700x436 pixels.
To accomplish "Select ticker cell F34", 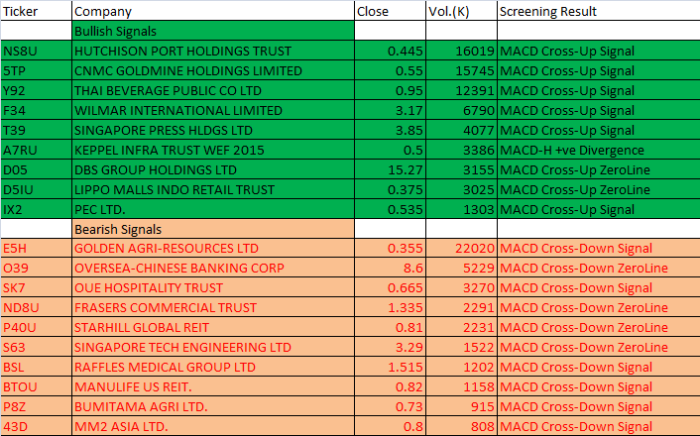I will point(36,110).
